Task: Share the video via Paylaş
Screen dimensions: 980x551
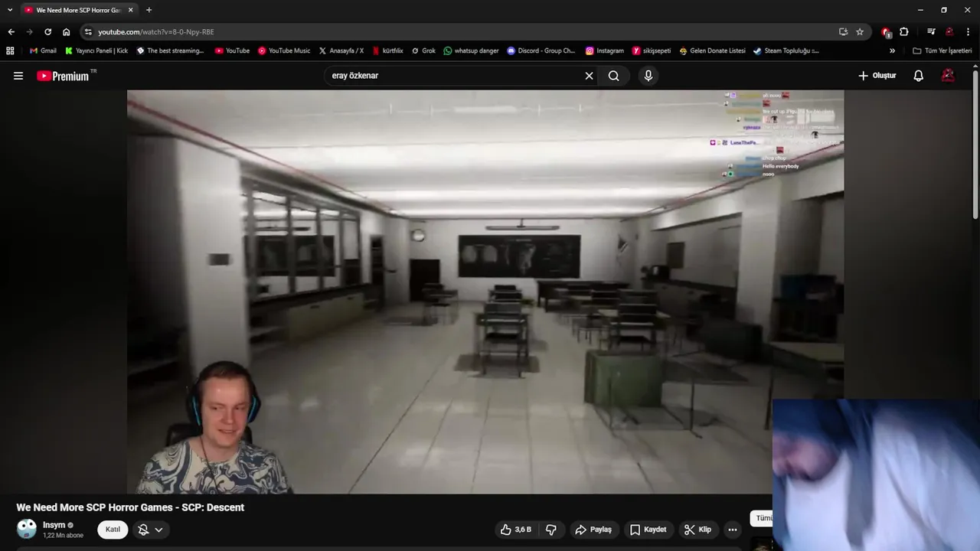Action: (x=593, y=530)
